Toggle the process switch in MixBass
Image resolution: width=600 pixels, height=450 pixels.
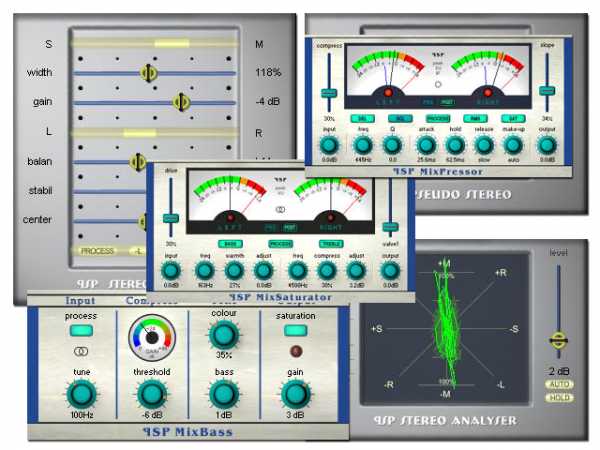[x=81, y=331]
